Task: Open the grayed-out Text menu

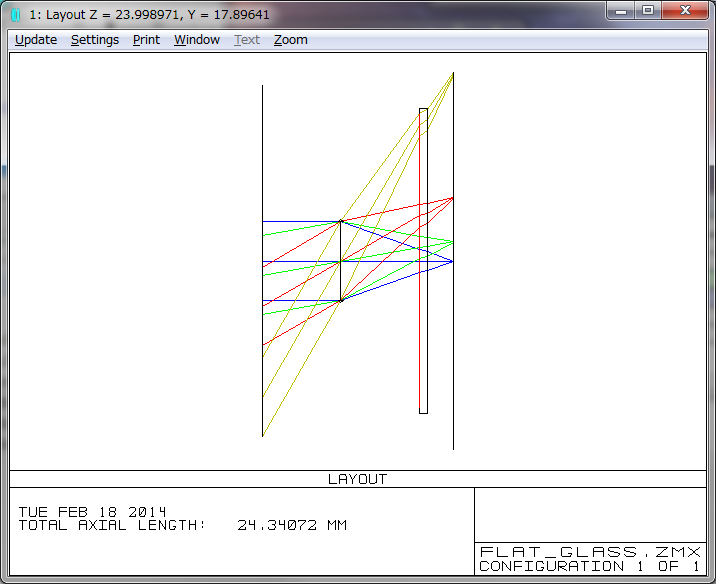Action: [x=247, y=40]
